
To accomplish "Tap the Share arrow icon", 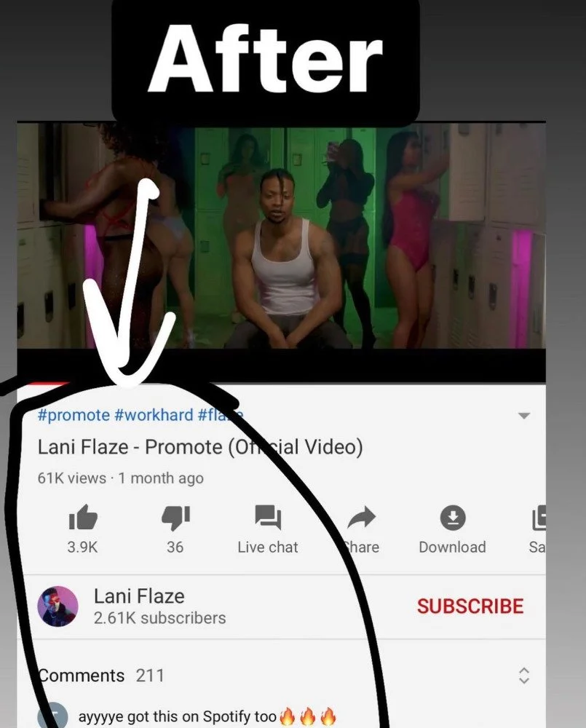I will tap(361, 517).
